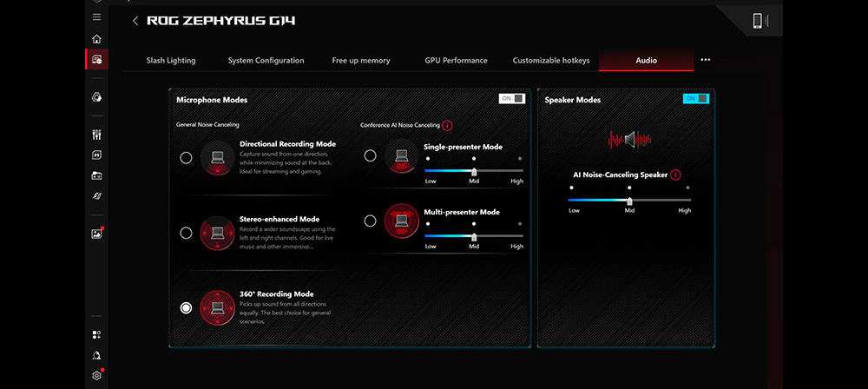Open AI Noise-Canceling Speaker info icon
Screen dimensions: 868x389
tap(674, 175)
